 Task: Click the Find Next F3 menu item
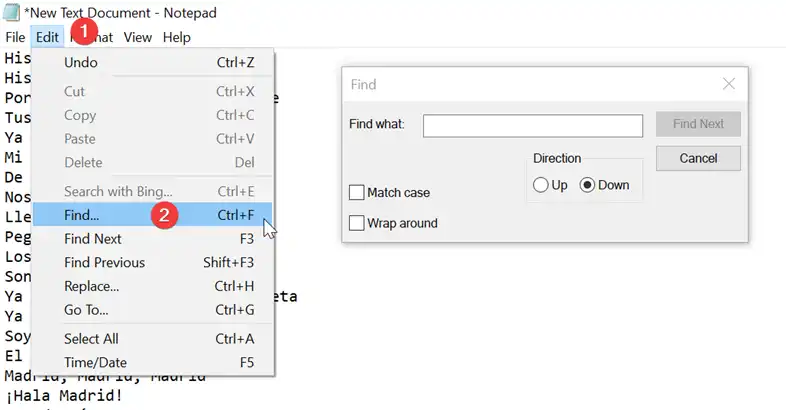pos(152,239)
